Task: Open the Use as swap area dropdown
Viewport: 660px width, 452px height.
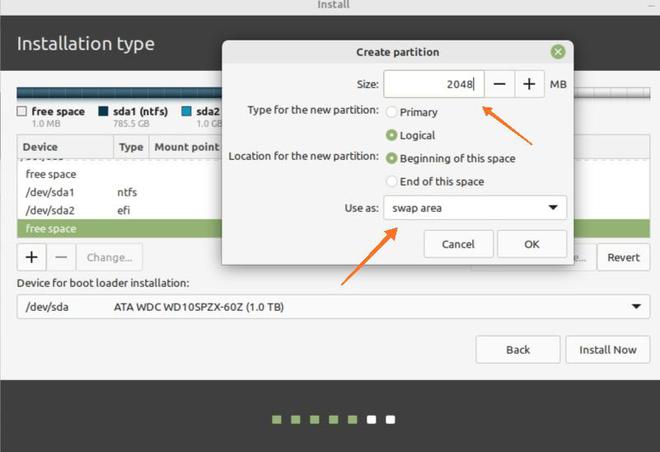Action: 475,207
